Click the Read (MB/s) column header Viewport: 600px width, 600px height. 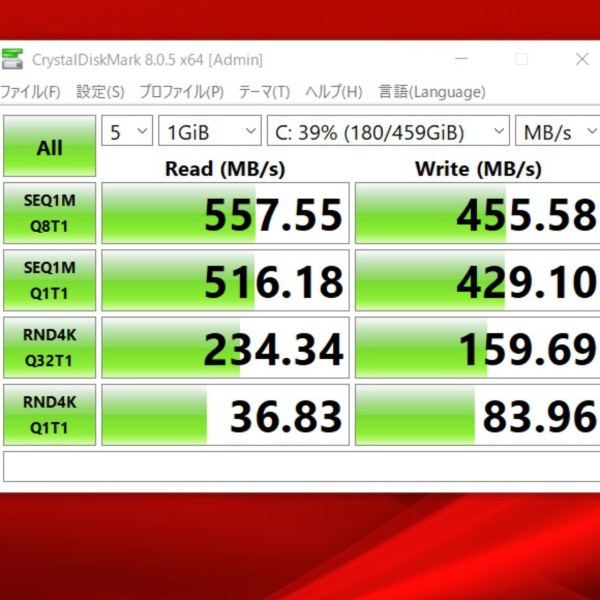225,169
